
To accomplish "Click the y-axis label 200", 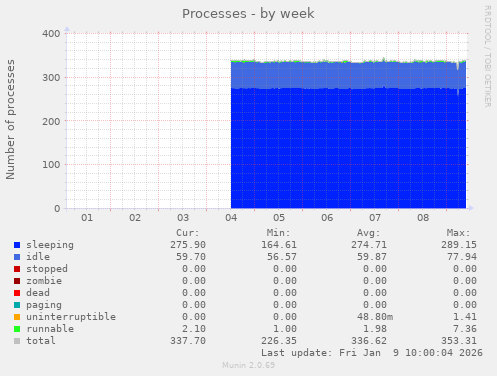I will click(x=51, y=121).
